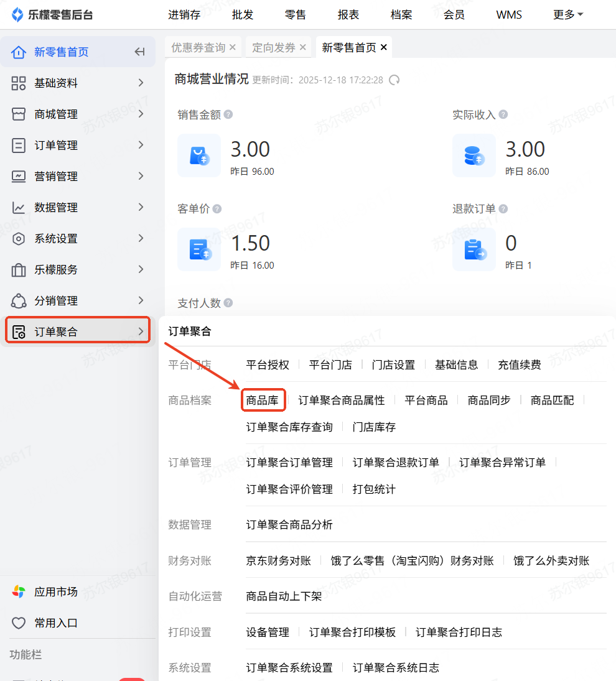Viewport: 616px width, 681px height.
Task: Open 商品同步 link
Action: pyautogui.click(x=489, y=400)
